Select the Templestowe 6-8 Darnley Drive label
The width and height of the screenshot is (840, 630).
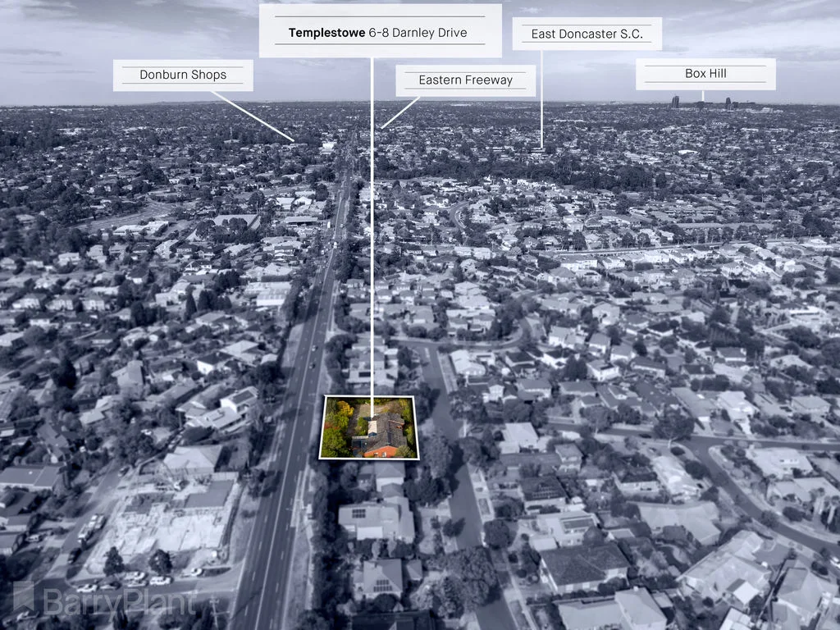[380, 33]
